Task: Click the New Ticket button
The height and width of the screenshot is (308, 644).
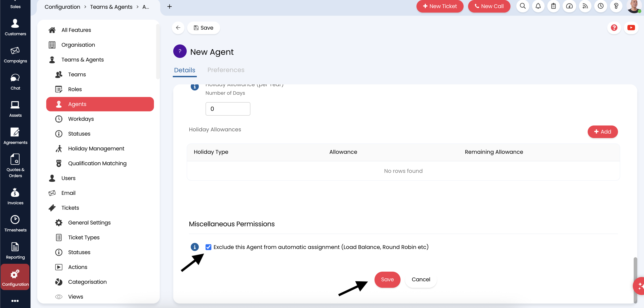Action: pyautogui.click(x=440, y=6)
